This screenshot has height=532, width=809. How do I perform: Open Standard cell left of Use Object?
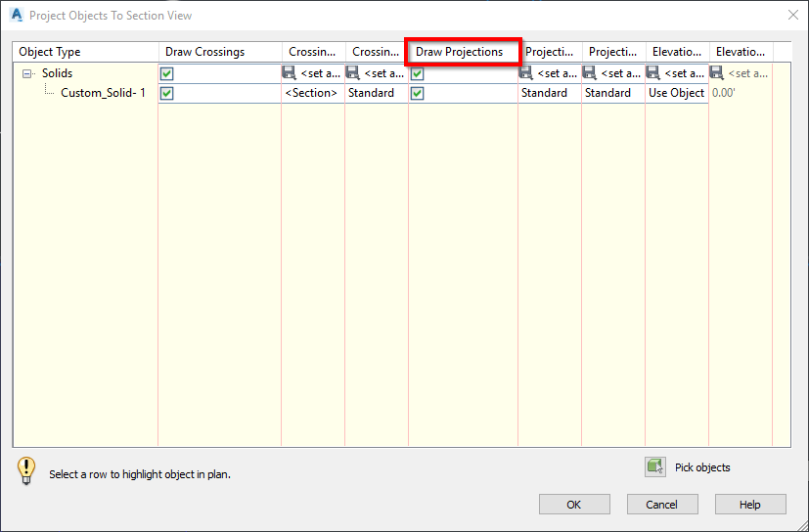tap(613, 94)
